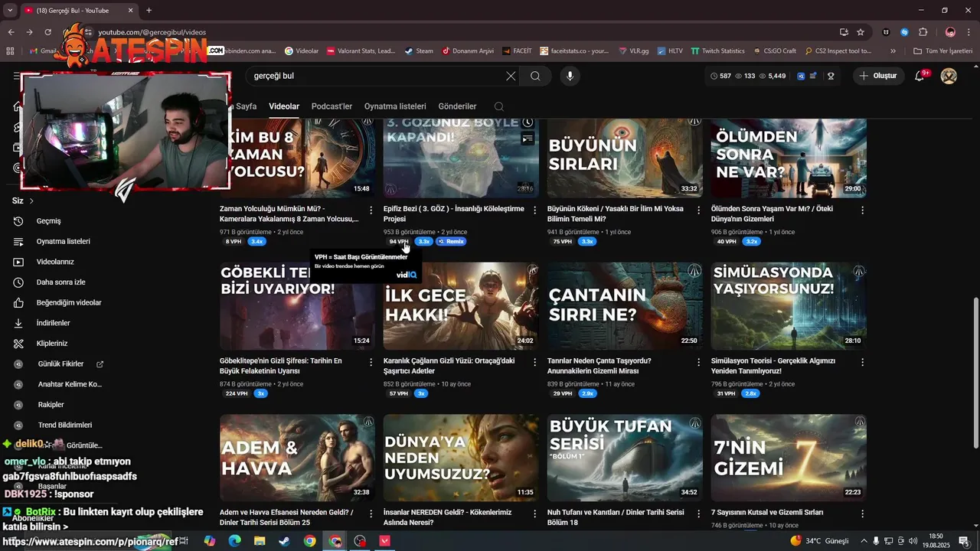Viewport: 980px width, 551px height.
Task: Open the 'İLK GECE HAKKI!' video thumbnail
Action: click(461, 306)
